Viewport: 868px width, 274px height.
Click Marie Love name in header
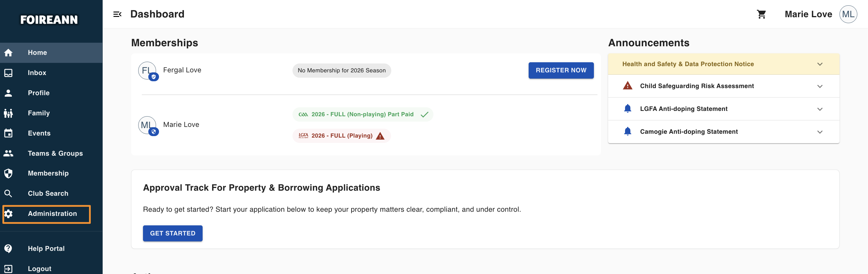click(x=808, y=14)
